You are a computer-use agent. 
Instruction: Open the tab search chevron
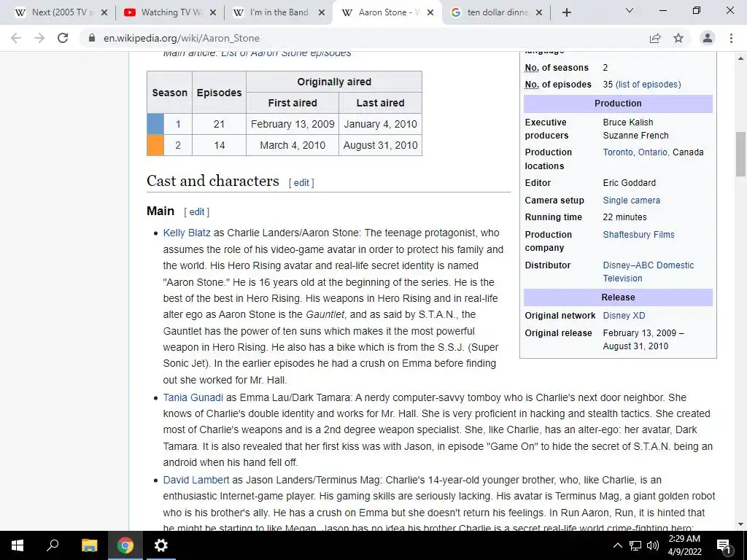coord(630,10)
